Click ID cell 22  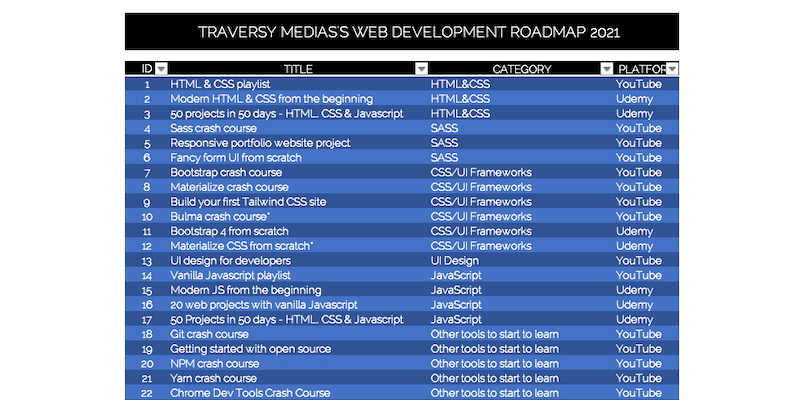(x=147, y=393)
